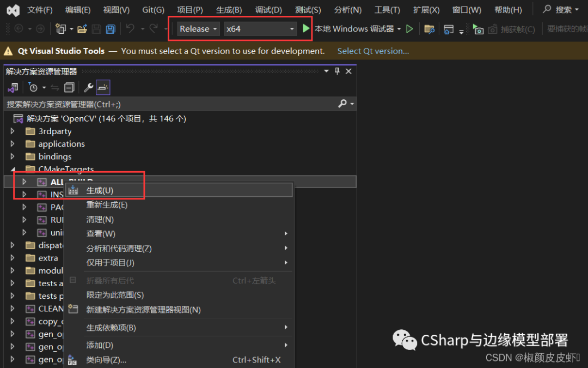The image size is (588, 368).
Task: Click the Select Qt version link
Action: [x=372, y=51]
